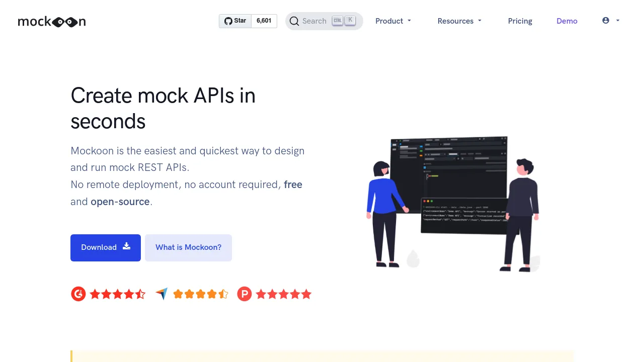Open the user account menu icon

point(606,21)
